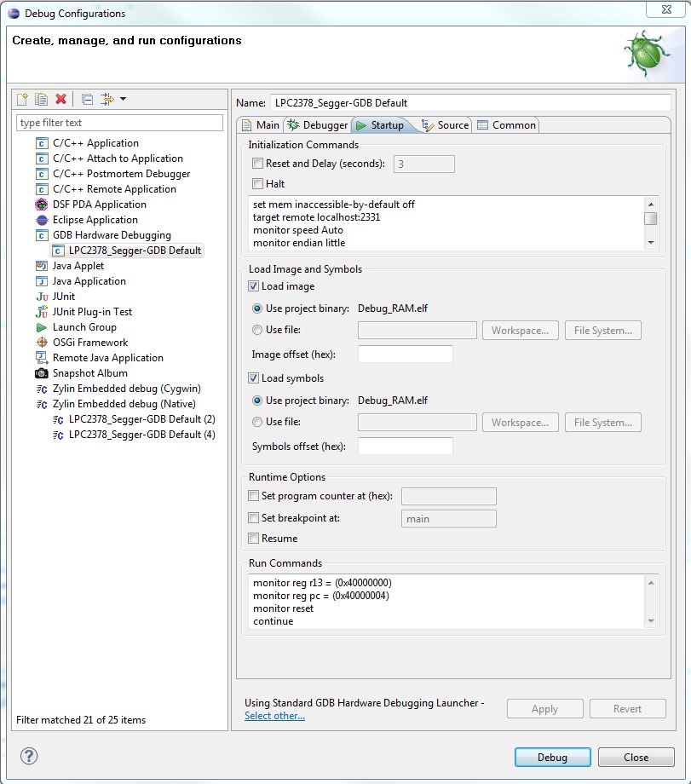Select C/C++ Remote Application icon
This screenshot has width=691, height=784.
click(x=42, y=189)
